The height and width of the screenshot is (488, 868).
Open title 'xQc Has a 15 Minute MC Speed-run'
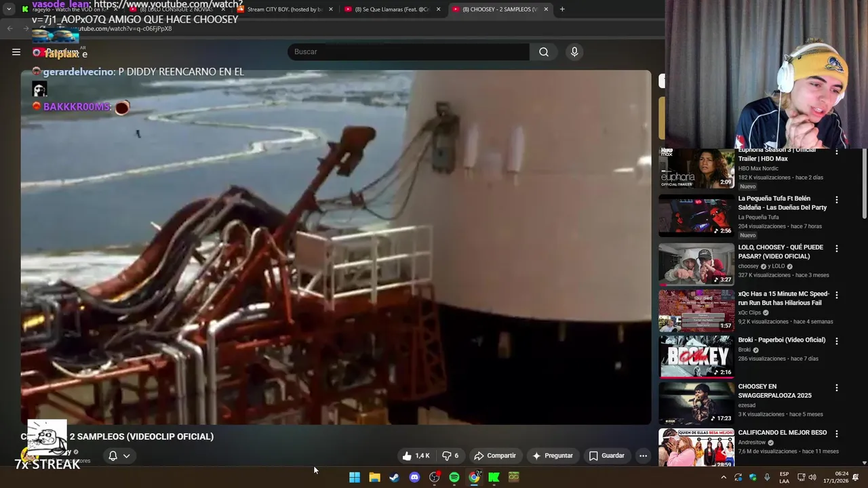click(x=783, y=298)
